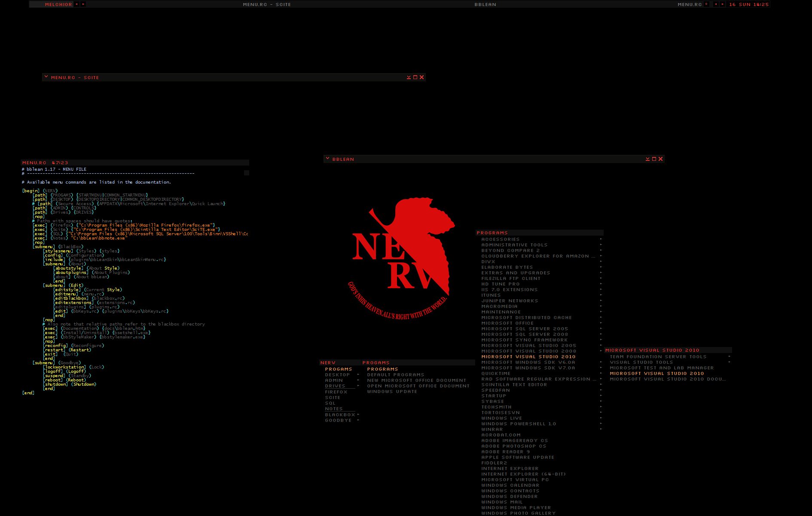
Task: Select DEFAULT PROGRAMS in PROGAMS menu
Action: 396,375
